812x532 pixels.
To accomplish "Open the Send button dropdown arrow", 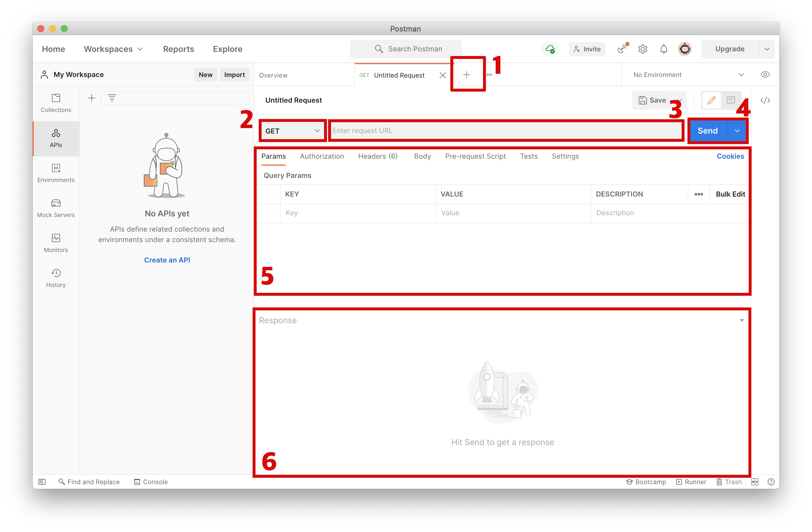I will [x=737, y=131].
